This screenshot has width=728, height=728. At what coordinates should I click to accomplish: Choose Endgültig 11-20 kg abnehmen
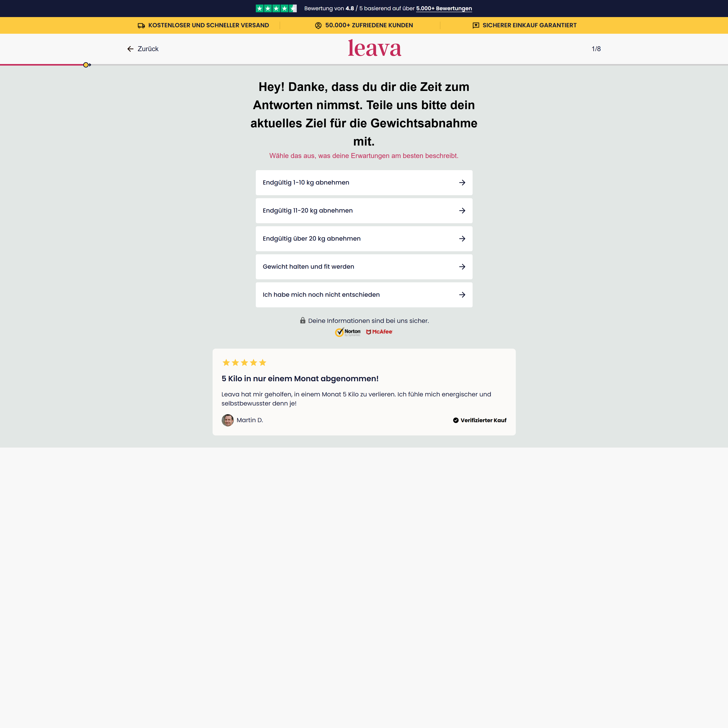pos(364,211)
